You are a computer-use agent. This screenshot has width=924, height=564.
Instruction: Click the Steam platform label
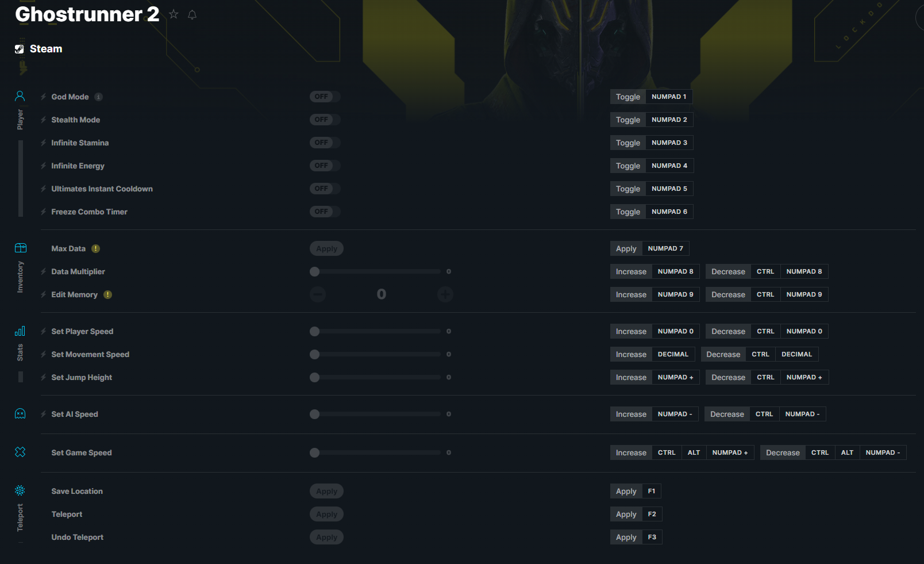[x=46, y=49]
